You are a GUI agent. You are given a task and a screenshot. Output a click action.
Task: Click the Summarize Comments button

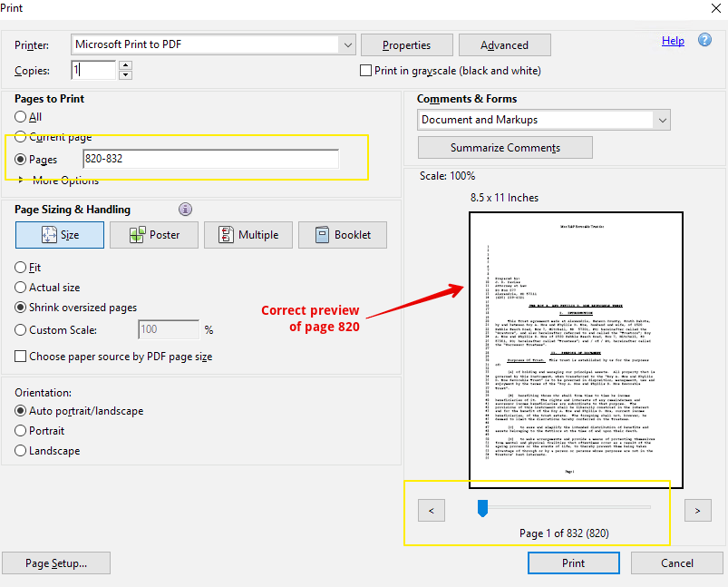pyautogui.click(x=504, y=147)
